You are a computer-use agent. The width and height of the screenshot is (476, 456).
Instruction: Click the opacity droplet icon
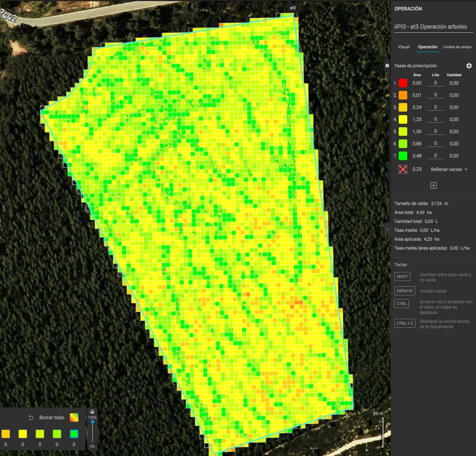[x=92, y=411]
